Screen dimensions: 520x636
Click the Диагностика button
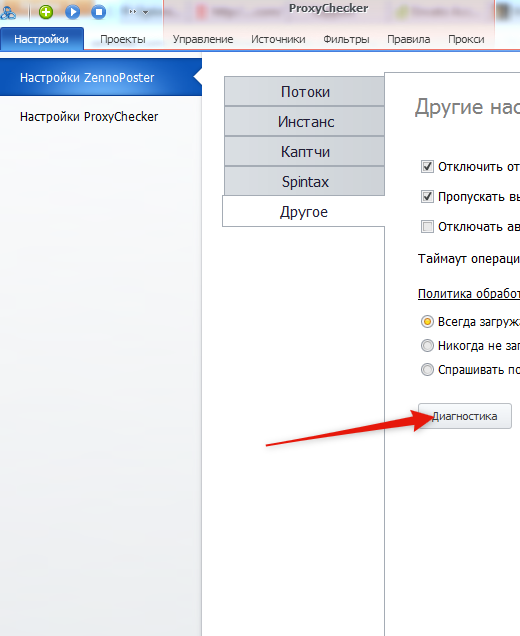point(465,416)
